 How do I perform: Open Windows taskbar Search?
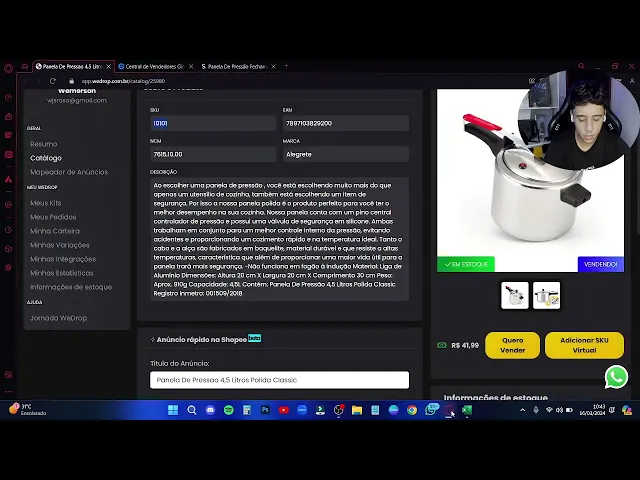point(191,410)
